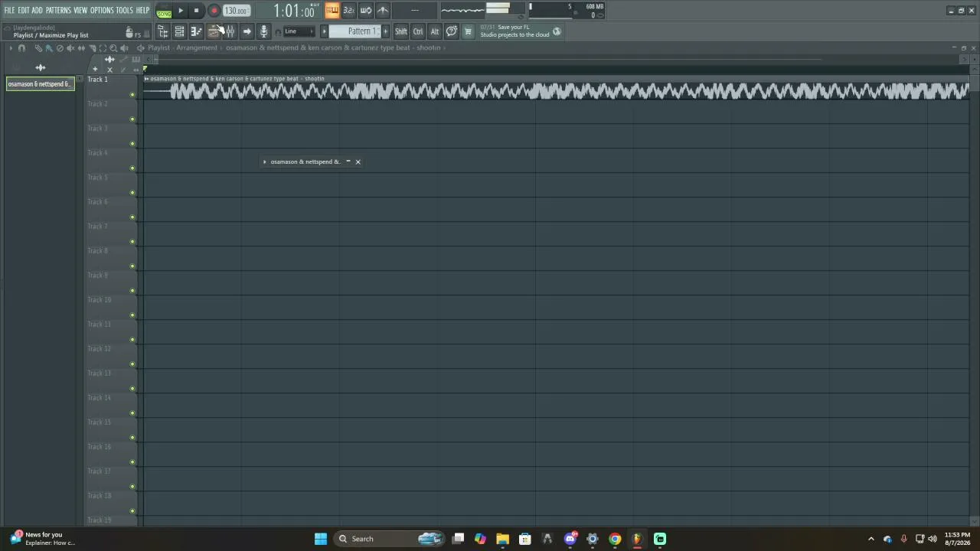
Task: Open the EDIT menu
Action: [x=23, y=10]
